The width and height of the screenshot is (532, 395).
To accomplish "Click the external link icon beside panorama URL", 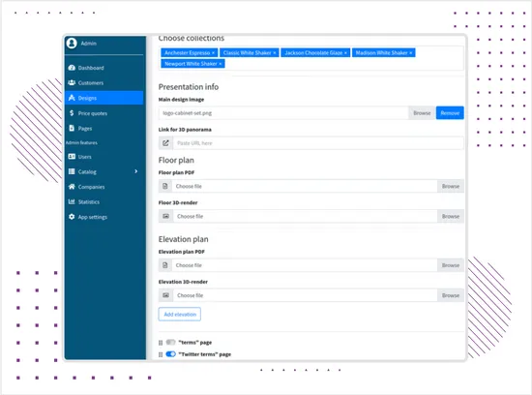I will click(x=165, y=143).
